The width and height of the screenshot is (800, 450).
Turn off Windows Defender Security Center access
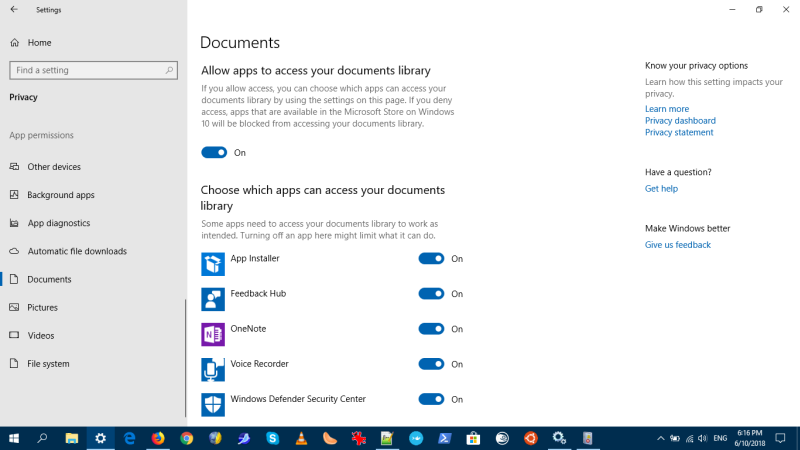[431, 399]
